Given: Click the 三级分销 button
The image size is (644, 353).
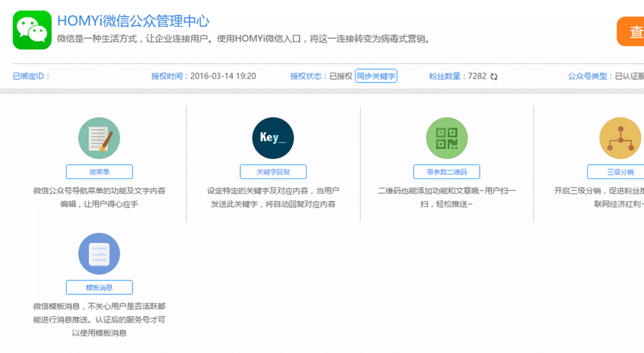Looking at the screenshot, I should pos(616,172).
